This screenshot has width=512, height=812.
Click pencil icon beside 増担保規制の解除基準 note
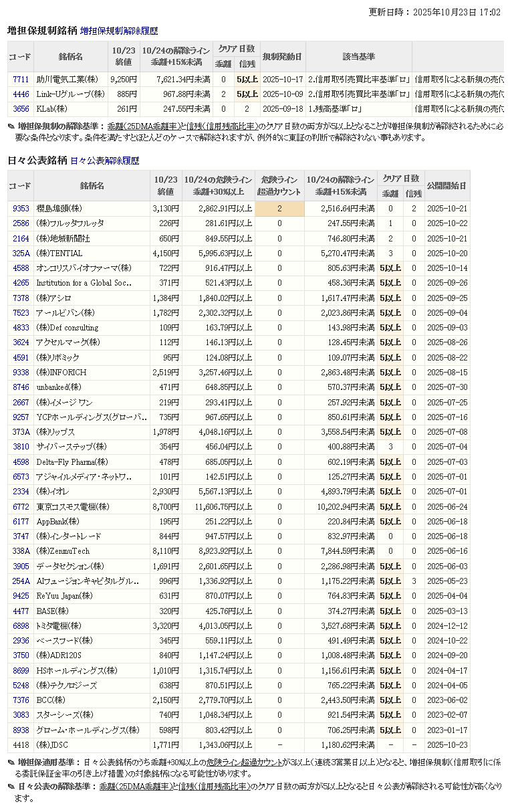point(11,126)
